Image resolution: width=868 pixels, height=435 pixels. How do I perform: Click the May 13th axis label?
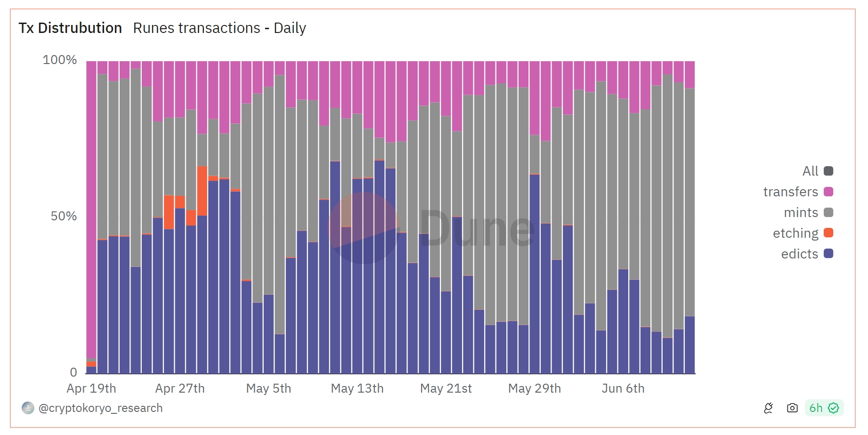pos(357,388)
